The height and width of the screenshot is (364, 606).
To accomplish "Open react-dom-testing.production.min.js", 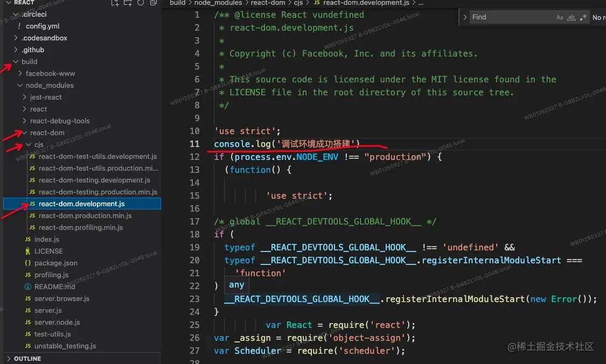I will [x=98, y=192].
